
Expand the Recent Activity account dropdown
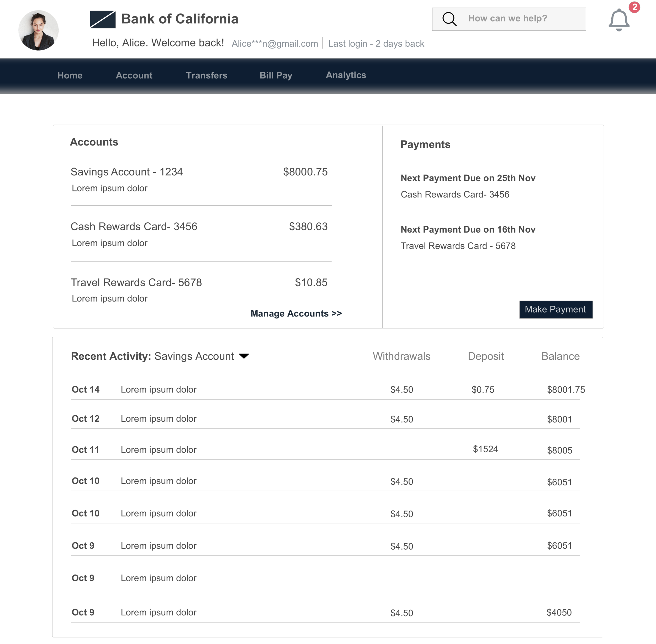coord(244,356)
